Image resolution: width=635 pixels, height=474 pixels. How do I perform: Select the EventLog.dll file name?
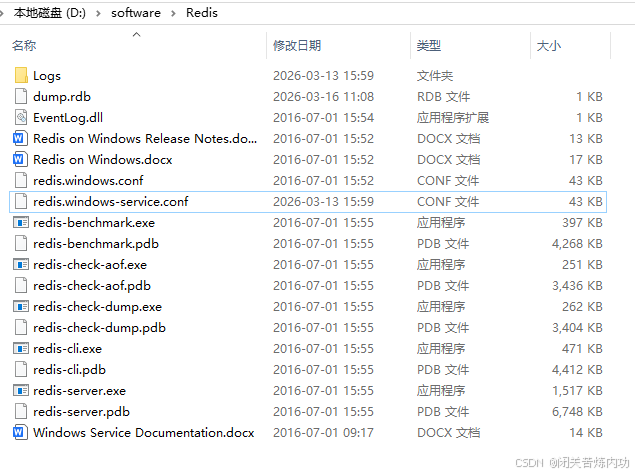click(68, 118)
